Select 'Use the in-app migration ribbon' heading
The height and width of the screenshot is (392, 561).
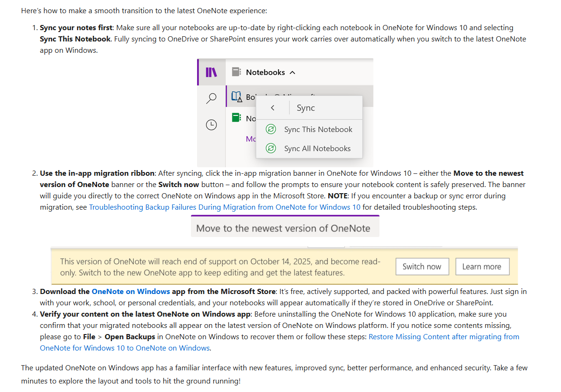(x=97, y=173)
